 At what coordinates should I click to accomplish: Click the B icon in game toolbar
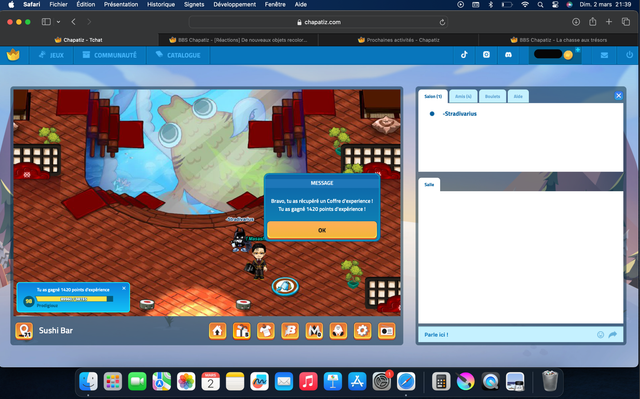(290, 331)
